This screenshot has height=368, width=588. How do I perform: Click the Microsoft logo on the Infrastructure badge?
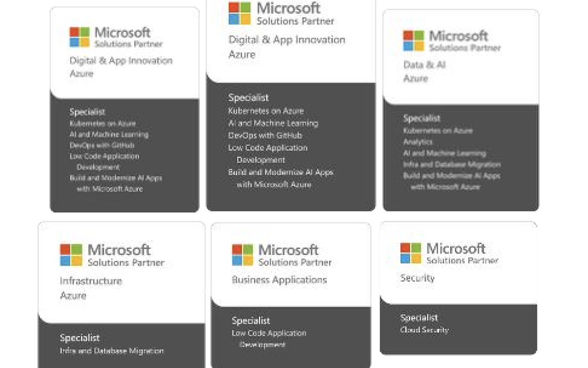(x=71, y=254)
